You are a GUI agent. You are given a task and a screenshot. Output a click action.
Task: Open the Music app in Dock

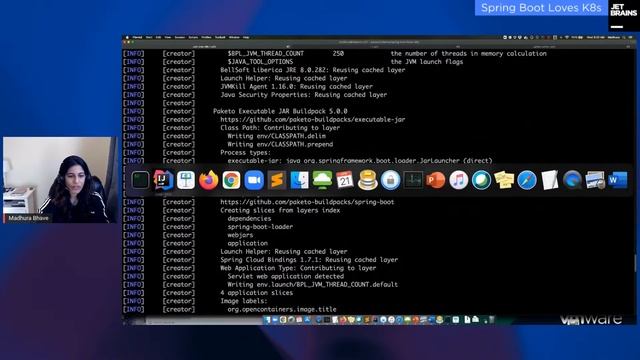coord(458,180)
